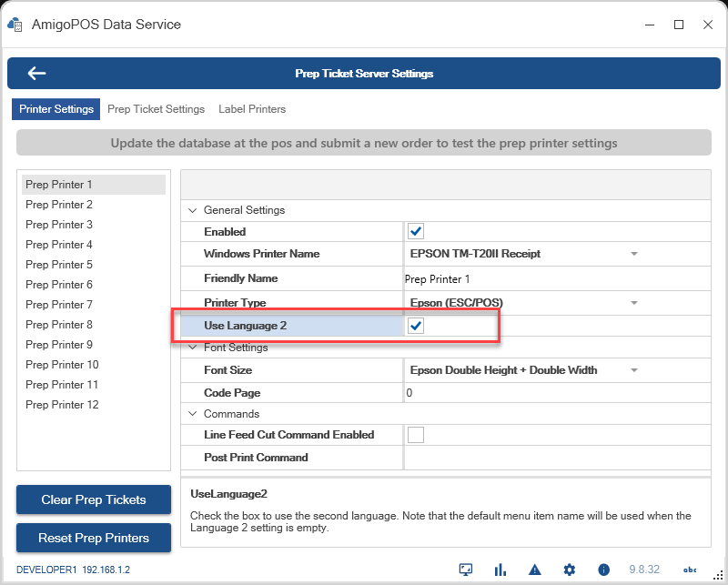Open the settings gear icon
The image size is (728, 585).
point(570,570)
